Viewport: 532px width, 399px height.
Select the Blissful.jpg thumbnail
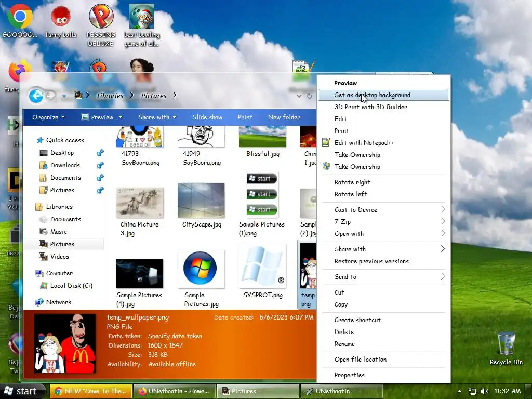(262, 137)
